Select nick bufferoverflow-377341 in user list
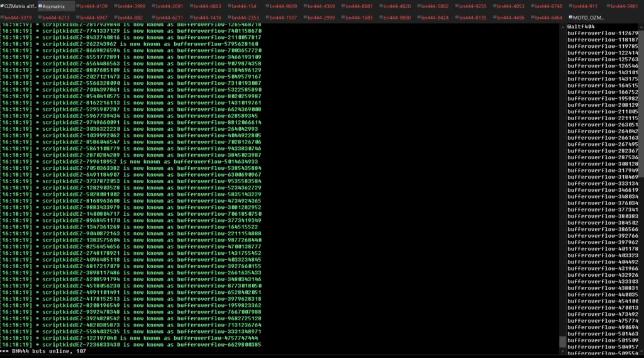Image resolution: width=644 pixels, height=358 pixels. point(602,210)
